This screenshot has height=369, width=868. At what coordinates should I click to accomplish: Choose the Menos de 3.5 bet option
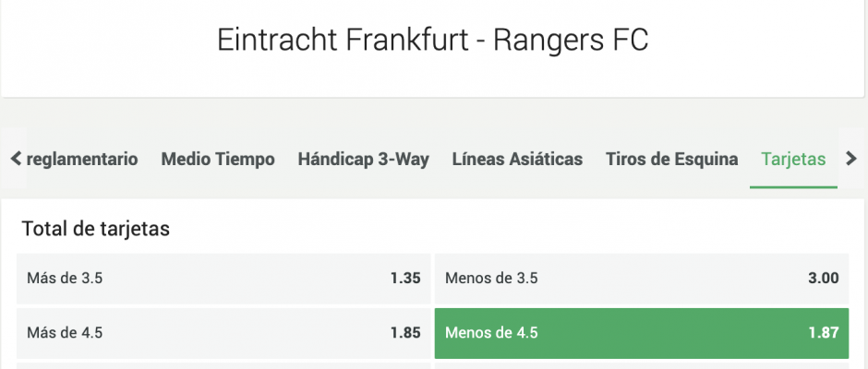coord(642,279)
